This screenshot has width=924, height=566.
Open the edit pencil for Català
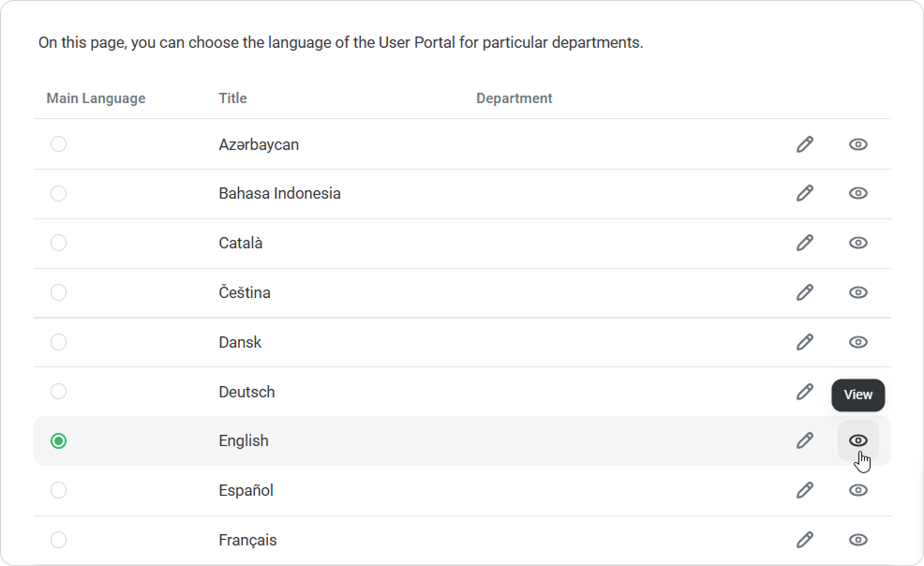804,243
